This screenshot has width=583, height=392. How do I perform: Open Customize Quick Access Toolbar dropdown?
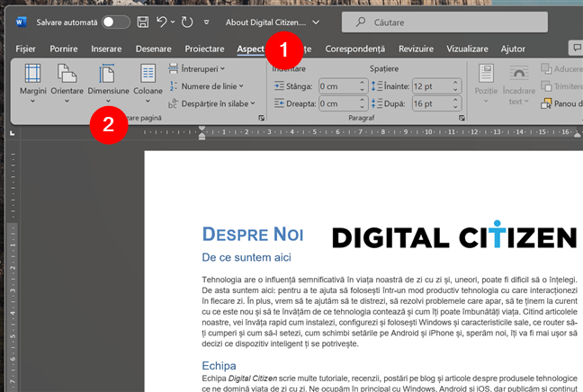(x=206, y=22)
